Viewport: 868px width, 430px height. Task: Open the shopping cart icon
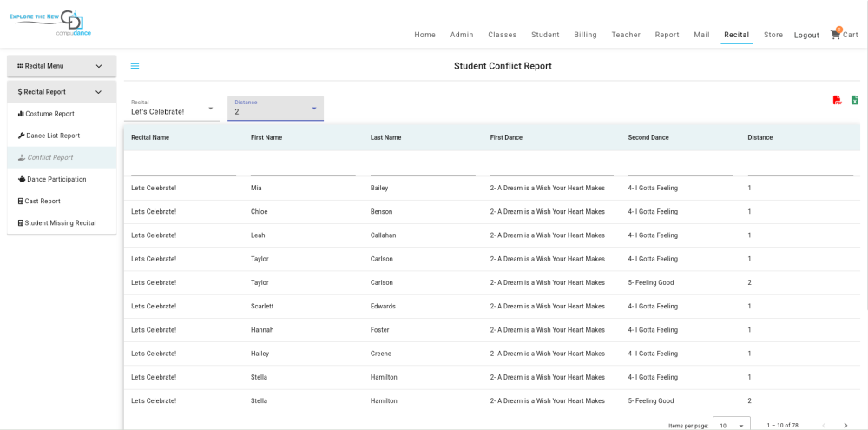tap(835, 35)
